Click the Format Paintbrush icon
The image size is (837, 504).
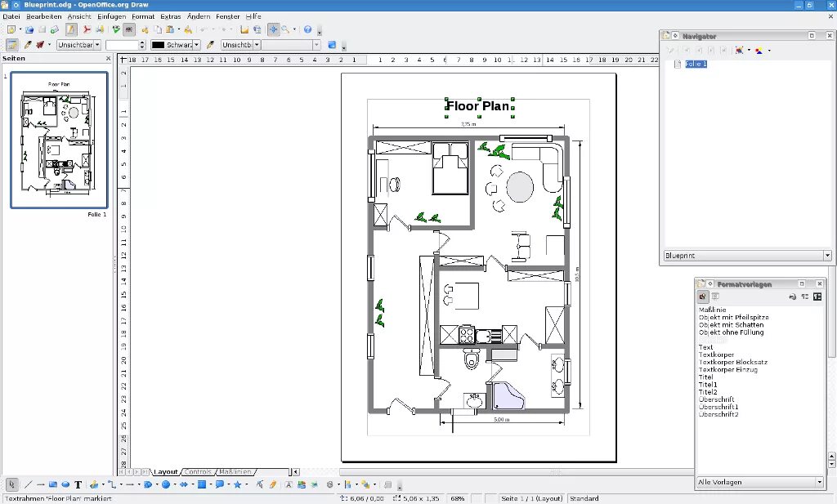coord(188,30)
